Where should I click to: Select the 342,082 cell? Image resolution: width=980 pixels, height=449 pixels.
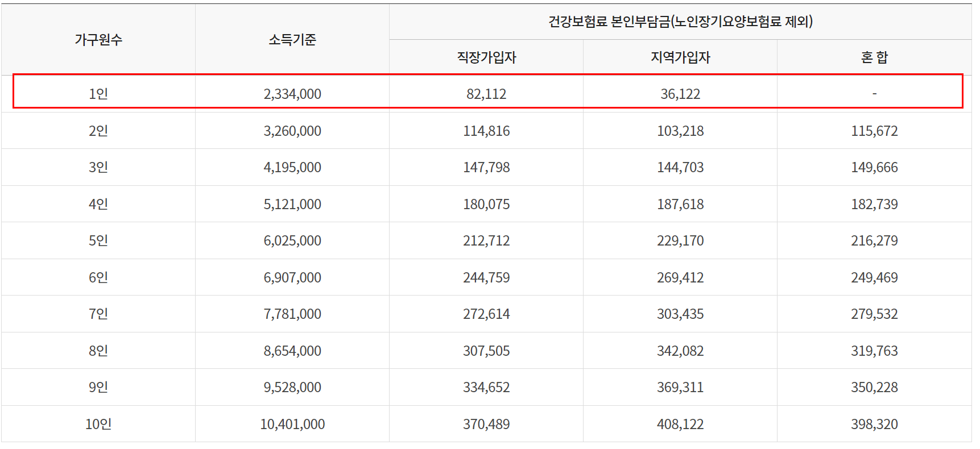[680, 351]
